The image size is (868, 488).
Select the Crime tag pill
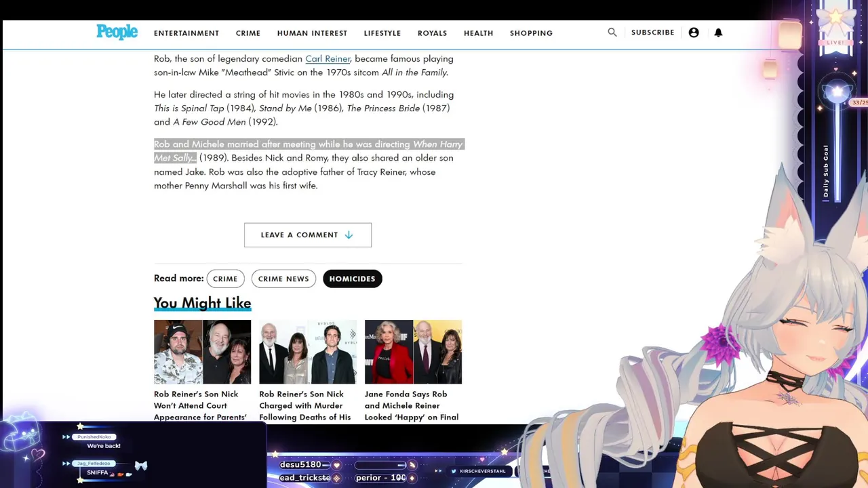(225, 279)
